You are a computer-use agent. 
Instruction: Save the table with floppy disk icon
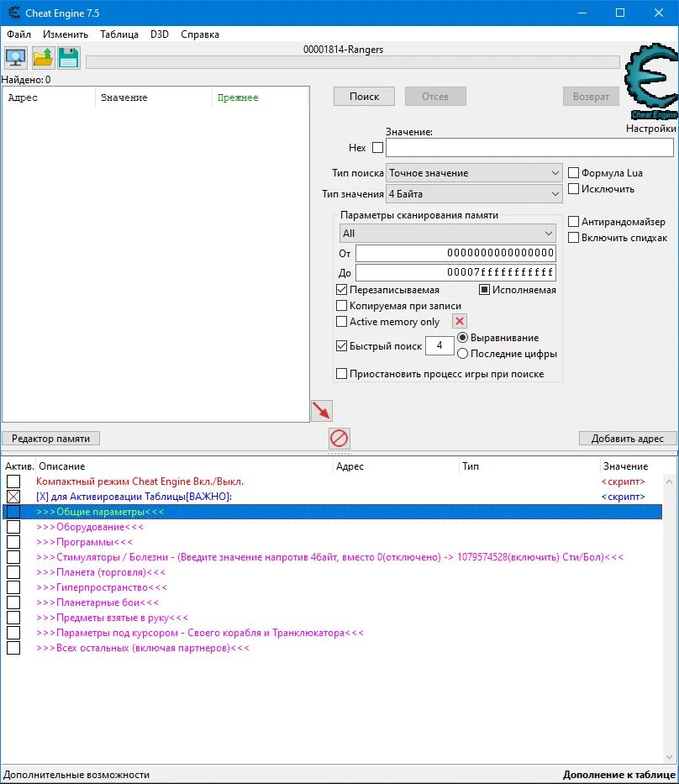(69, 57)
